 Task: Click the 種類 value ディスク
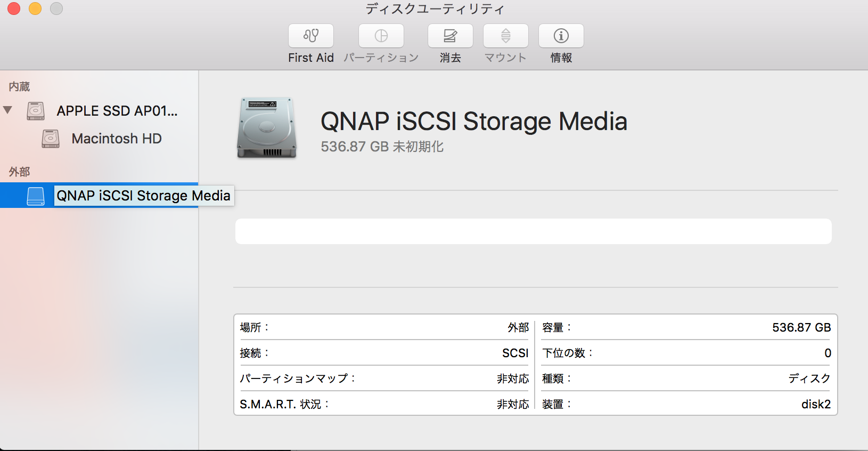pos(809,378)
